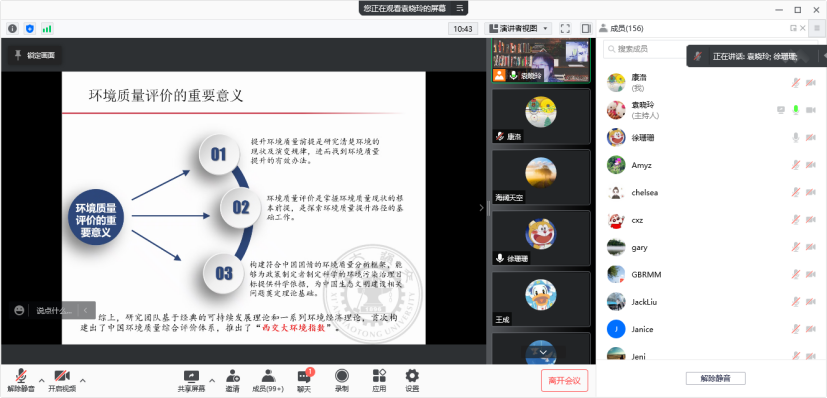Open the 设置 settings gear
827x398 pixels.
412,381
